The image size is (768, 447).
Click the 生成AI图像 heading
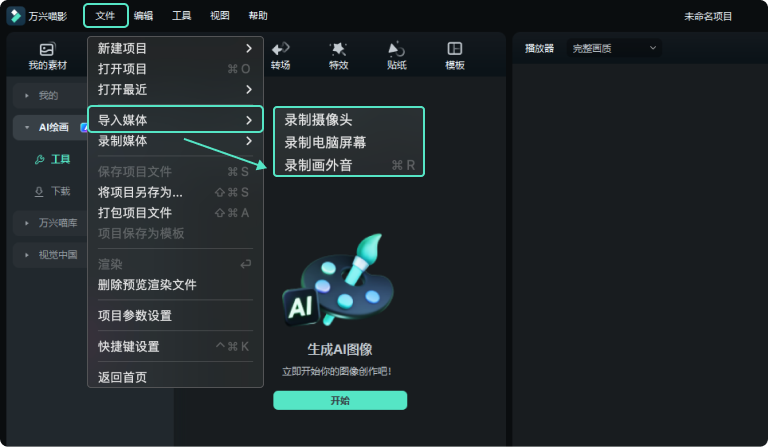[340, 349]
